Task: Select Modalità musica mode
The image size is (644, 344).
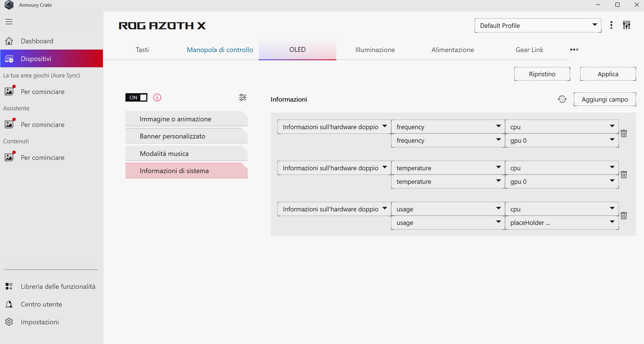Action: (186, 153)
